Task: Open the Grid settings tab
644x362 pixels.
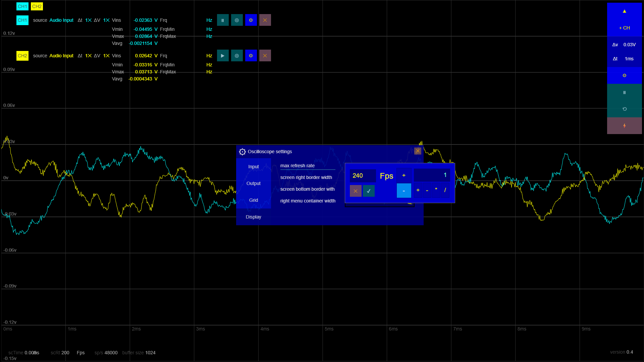Action: coord(254,200)
